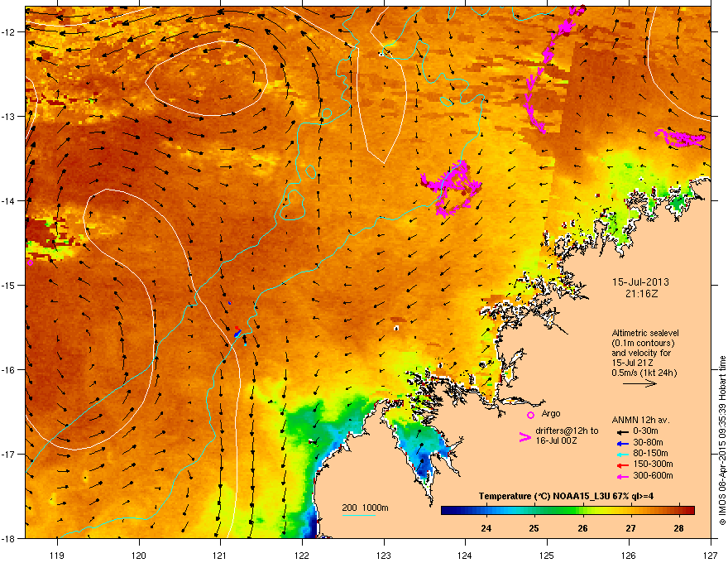
Task: Click the colorbar tick label '25'
Action: click(534, 528)
